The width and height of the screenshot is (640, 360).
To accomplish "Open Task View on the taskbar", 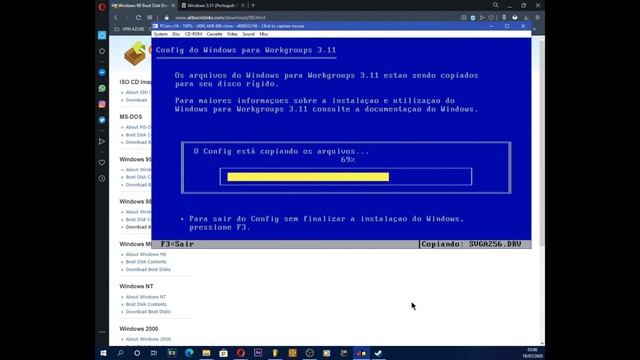I will [x=154, y=353].
